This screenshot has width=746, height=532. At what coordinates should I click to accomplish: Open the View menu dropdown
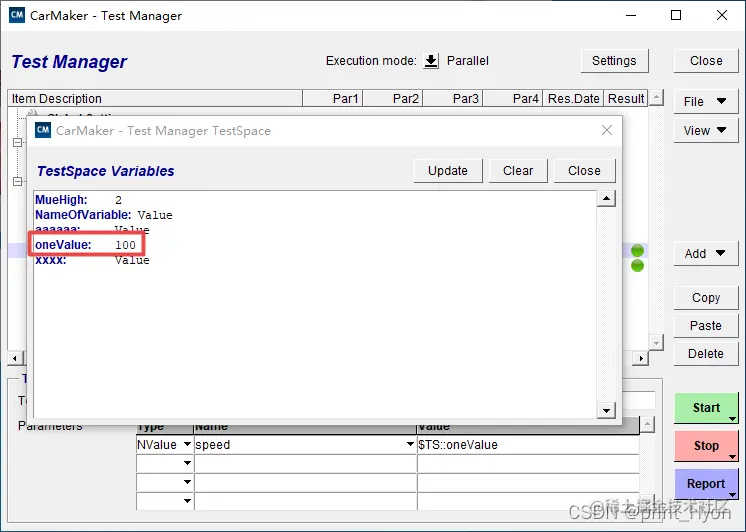click(706, 130)
